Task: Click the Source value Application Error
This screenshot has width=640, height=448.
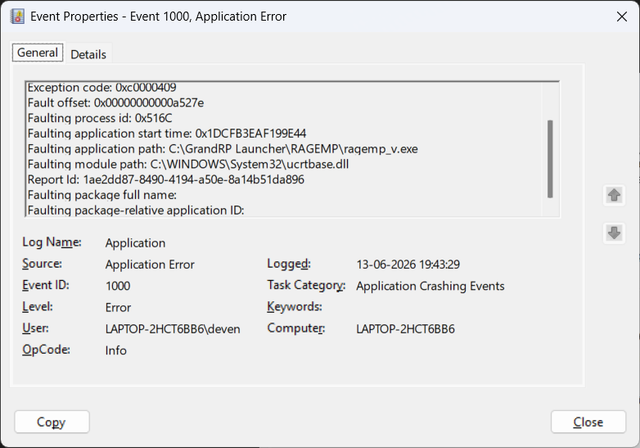Action: pyautogui.click(x=150, y=265)
